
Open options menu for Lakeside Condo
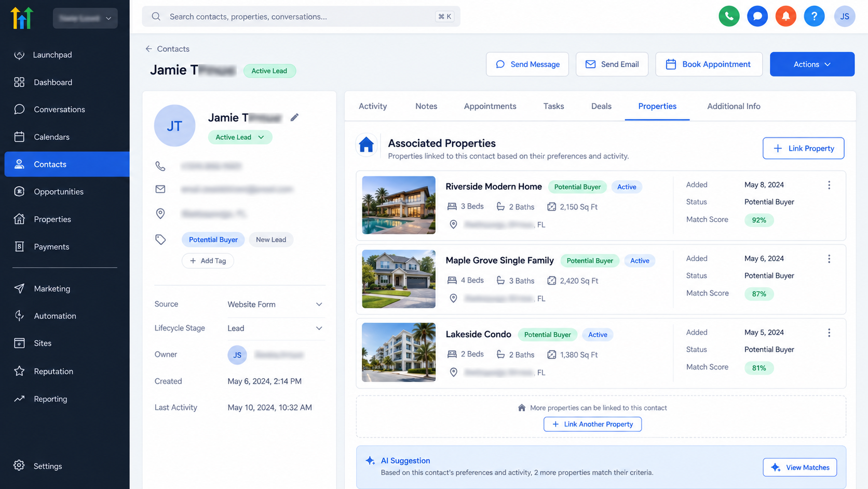(x=829, y=333)
